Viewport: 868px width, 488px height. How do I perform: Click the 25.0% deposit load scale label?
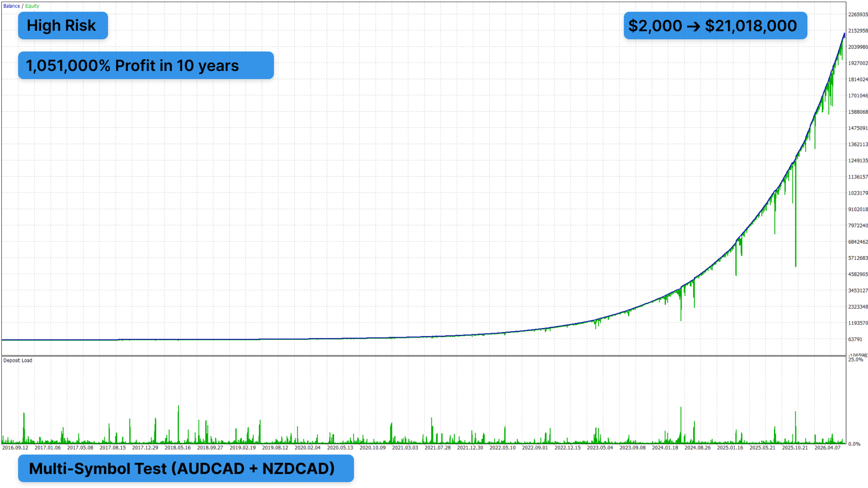pyautogui.click(x=856, y=360)
